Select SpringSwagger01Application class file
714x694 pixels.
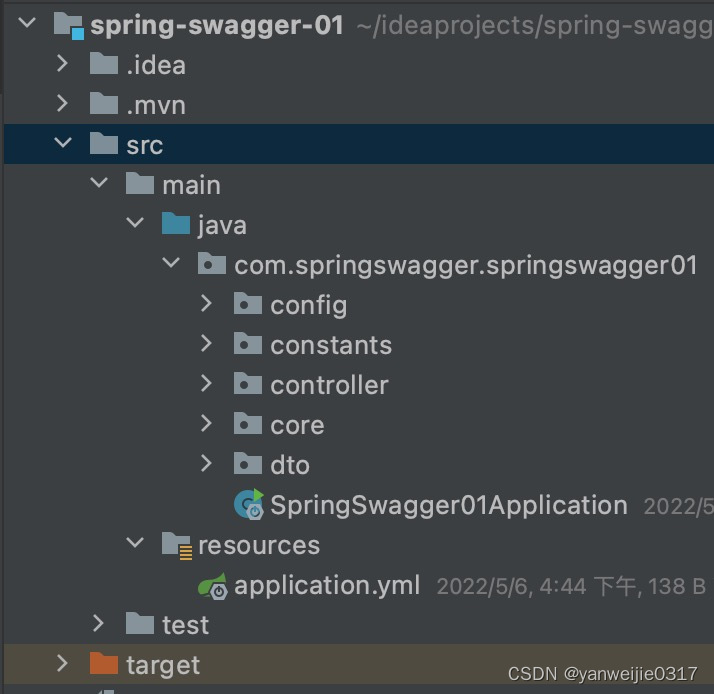click(449, 505)
